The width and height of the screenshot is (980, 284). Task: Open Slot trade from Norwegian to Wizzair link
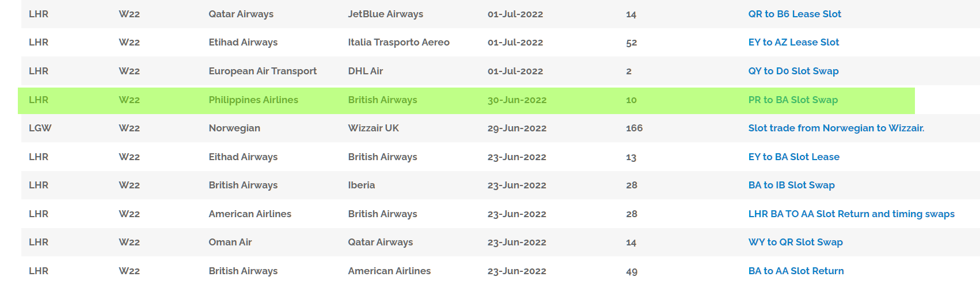click(835, 128)
